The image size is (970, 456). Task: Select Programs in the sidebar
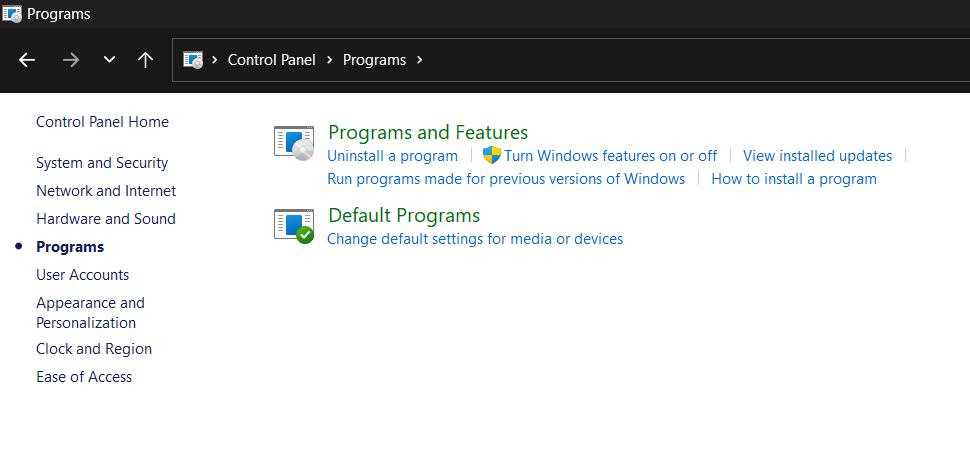click(70, 247)
